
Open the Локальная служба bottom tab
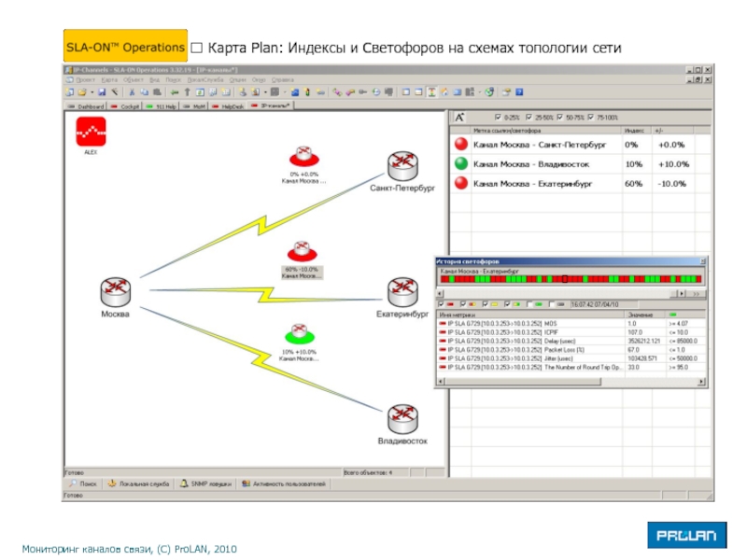point(138,483)
